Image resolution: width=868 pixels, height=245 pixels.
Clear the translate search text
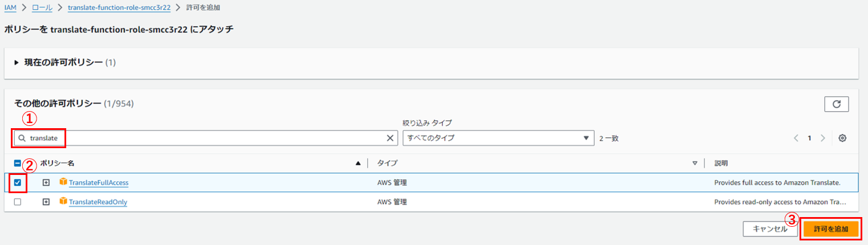point(390,138)
